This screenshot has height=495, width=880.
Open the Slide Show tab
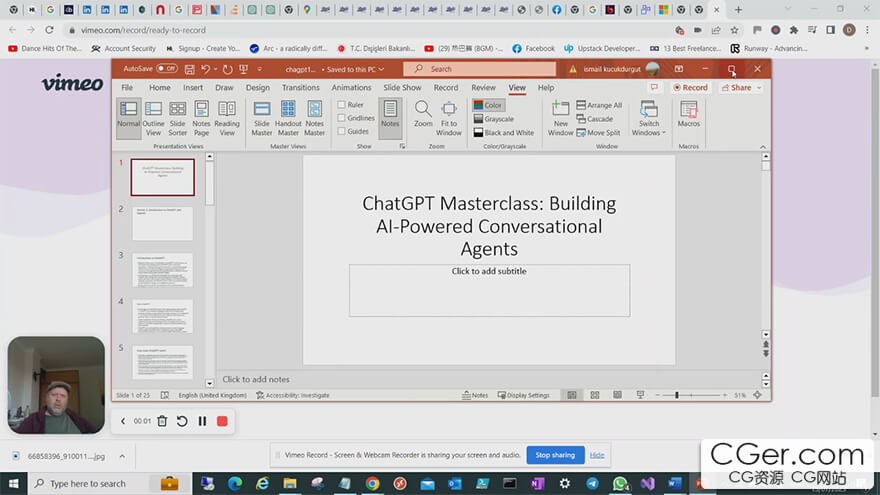pos(402,88)
